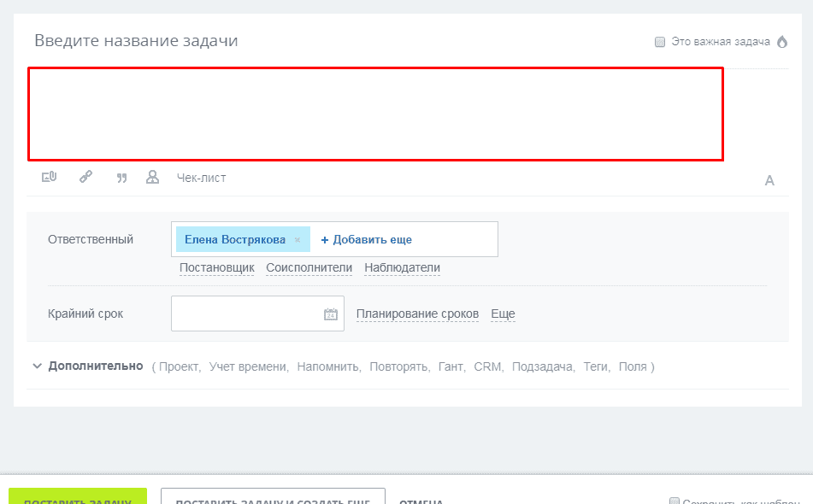
Task: Click '+ Добавить еще' to add responsible
Action: [x=366, y=240]
